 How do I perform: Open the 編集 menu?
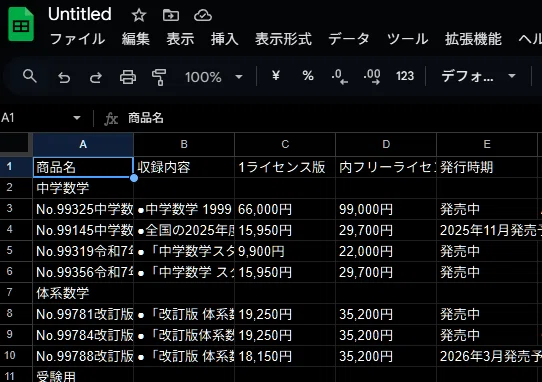coord(136,39)
